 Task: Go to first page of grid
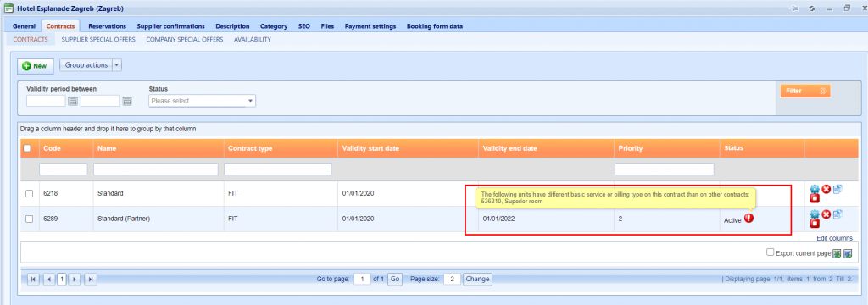[x=34, y=279]
